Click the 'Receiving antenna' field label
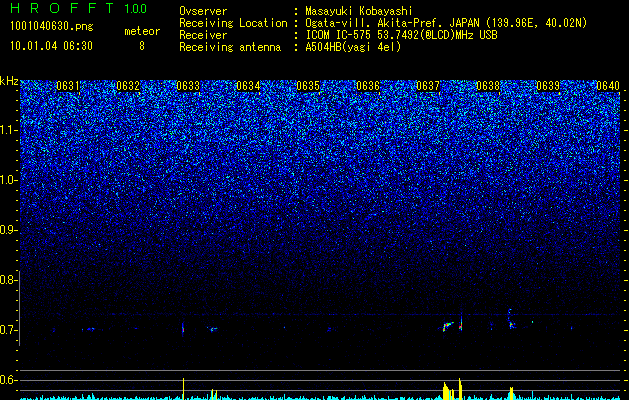This screenshot has width=629, height=400. point(230,47)
